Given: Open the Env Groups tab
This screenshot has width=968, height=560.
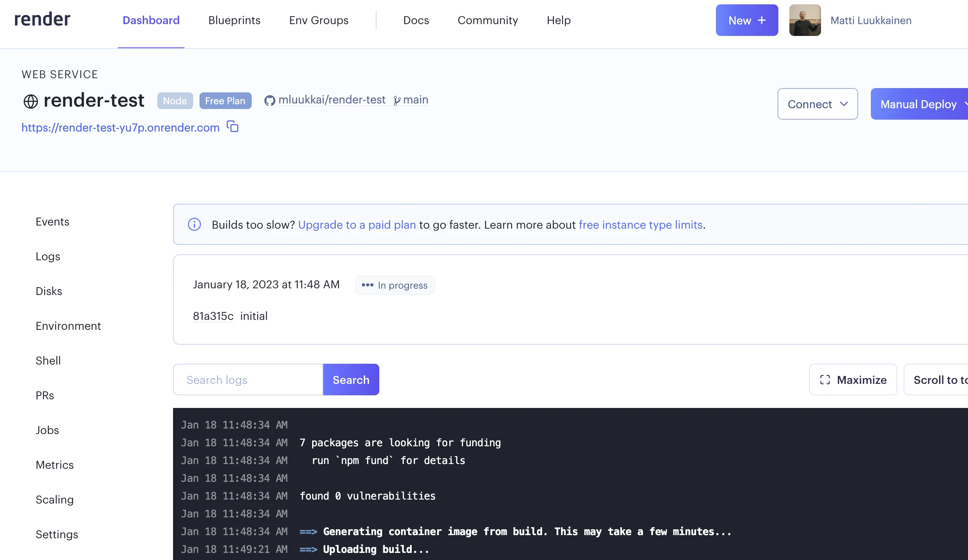Looking at the screenshot, I should click(319, 20).
